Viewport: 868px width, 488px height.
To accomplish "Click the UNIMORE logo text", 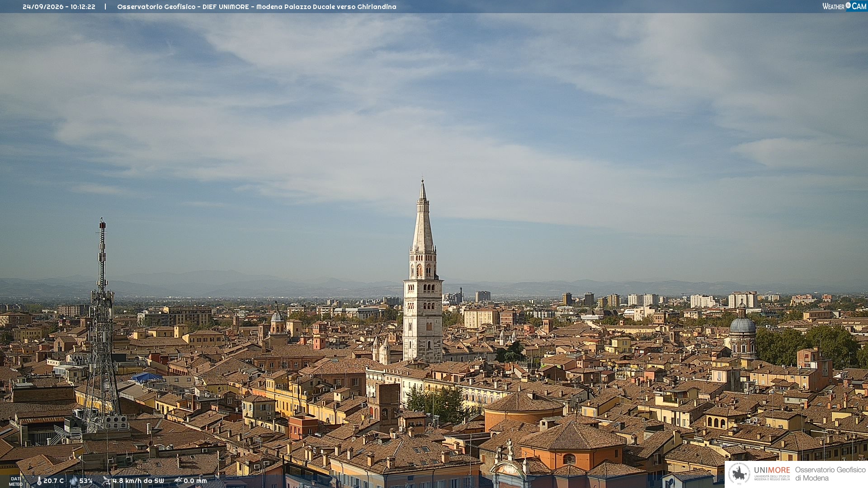I will [x=772, y=470].
